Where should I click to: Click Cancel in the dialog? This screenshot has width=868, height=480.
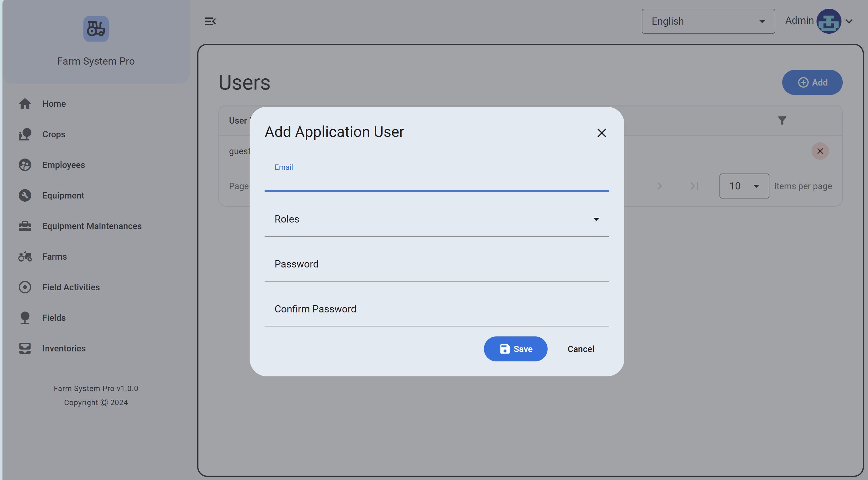pyautogui.click(x=580, y=349)
